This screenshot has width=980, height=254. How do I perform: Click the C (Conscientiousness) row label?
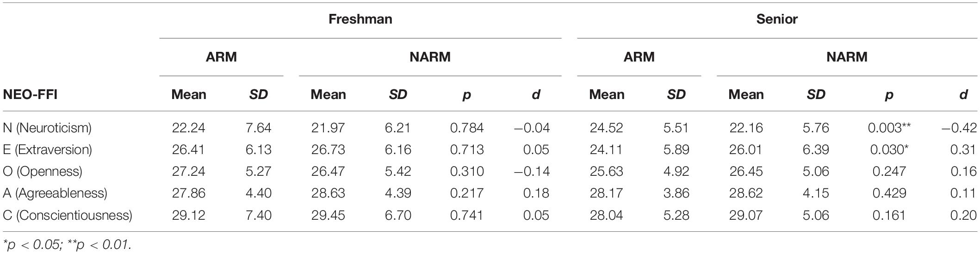pos(68,215)
